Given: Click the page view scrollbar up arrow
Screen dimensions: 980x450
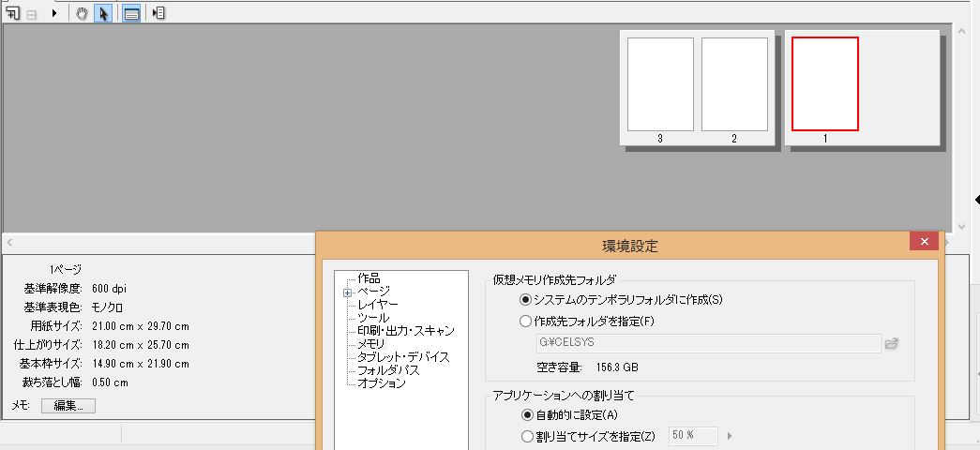Looking at the screenshot, I should pos(962,31).
